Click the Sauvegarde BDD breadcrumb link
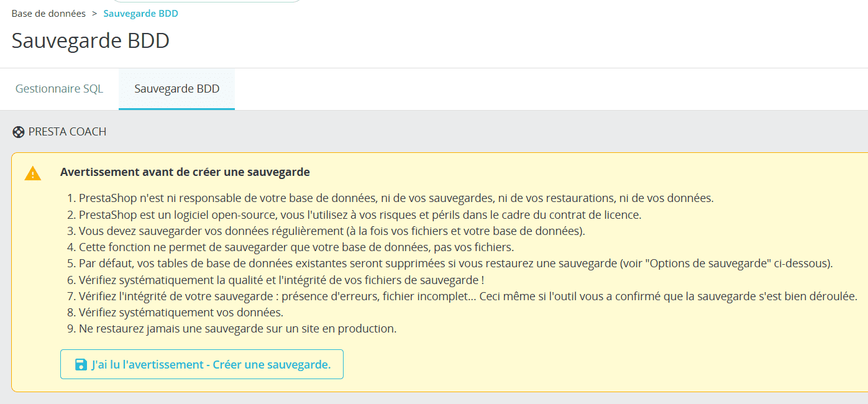The height and width of the screenshot is (404, 868). (x=140, y=13)
